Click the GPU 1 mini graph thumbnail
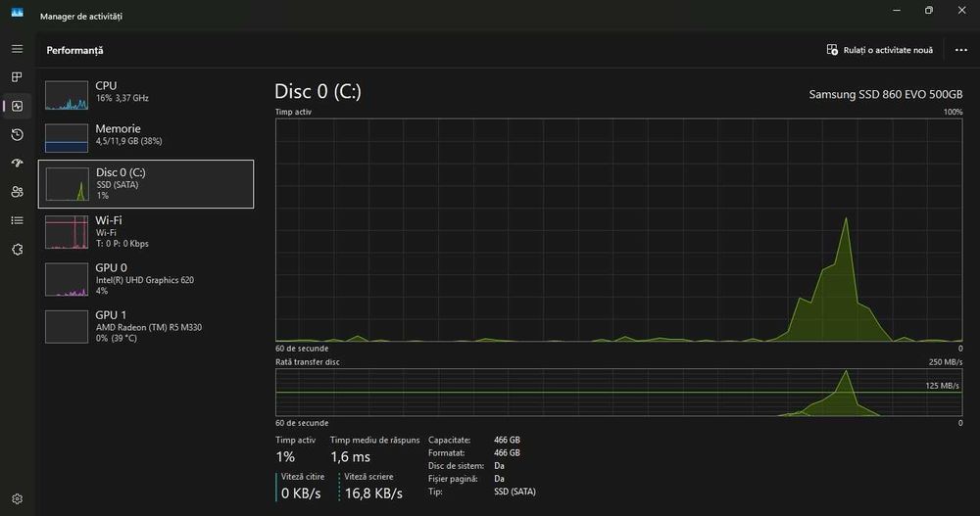This screenshot has height=516, width=980. tap(67, 327)
